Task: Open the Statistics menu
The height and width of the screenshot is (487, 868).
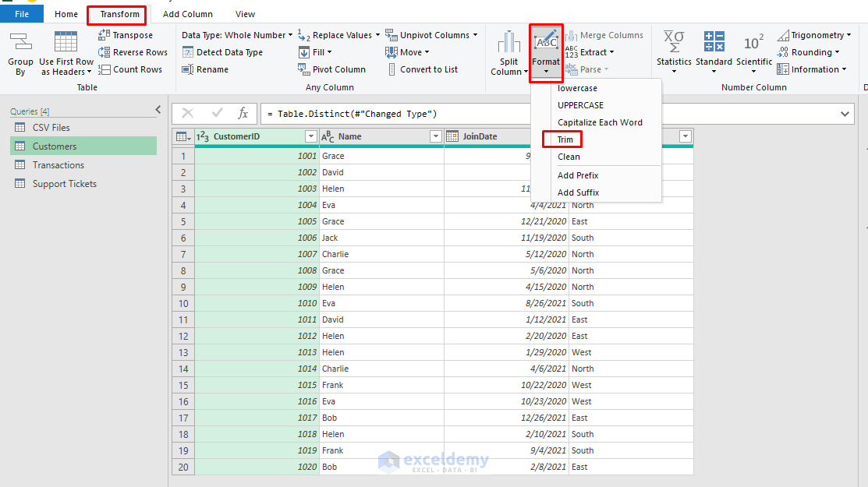Action: point(675,54)
